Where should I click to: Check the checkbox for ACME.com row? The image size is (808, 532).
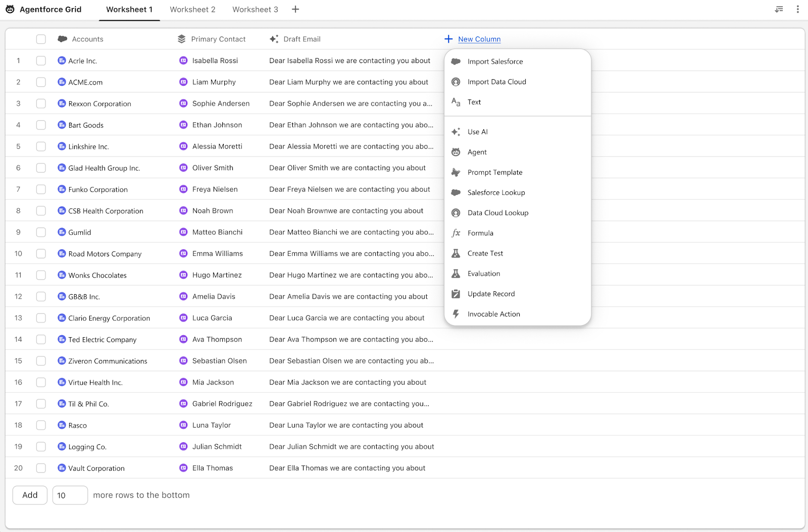point(41,82)
